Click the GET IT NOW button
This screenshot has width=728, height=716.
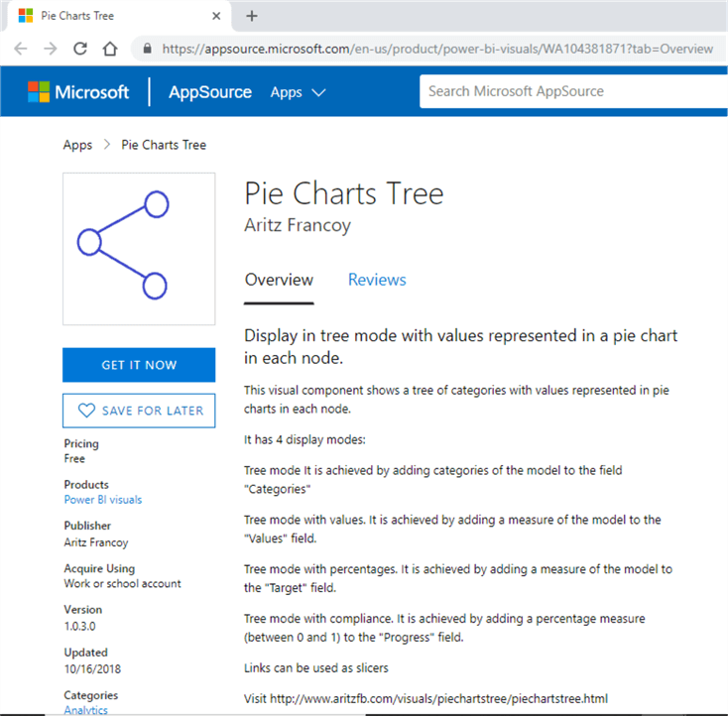tap(139, 365)
